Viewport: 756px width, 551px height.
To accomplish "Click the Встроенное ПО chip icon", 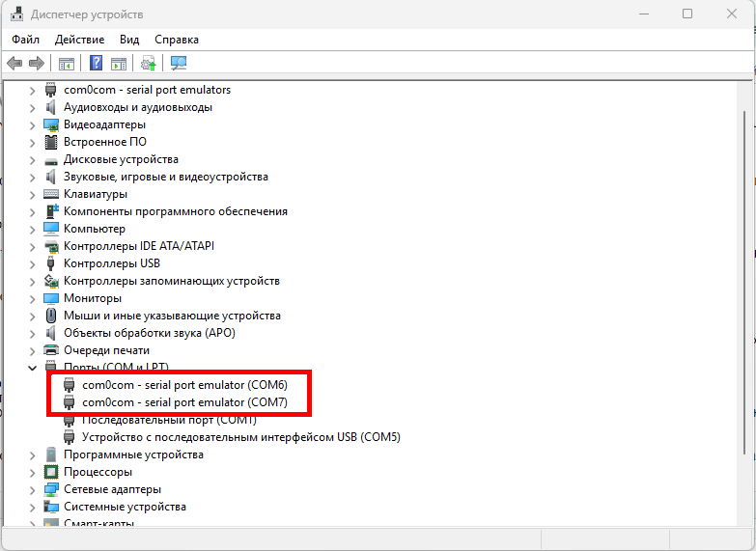I will (x=50, y=142).
